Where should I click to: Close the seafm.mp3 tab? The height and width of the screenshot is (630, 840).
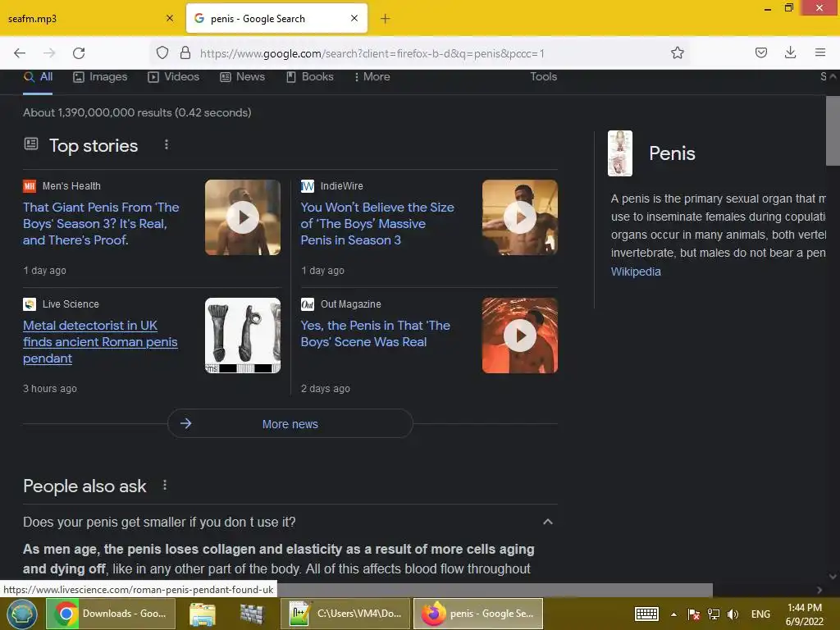coord(170,18)
